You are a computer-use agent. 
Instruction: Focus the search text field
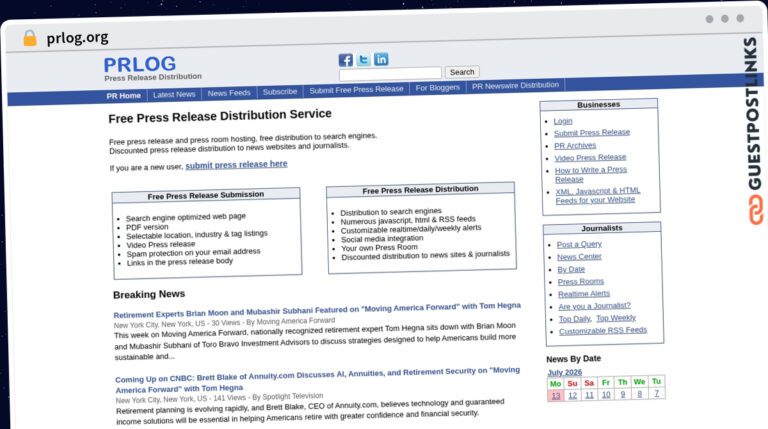[390, 73]
